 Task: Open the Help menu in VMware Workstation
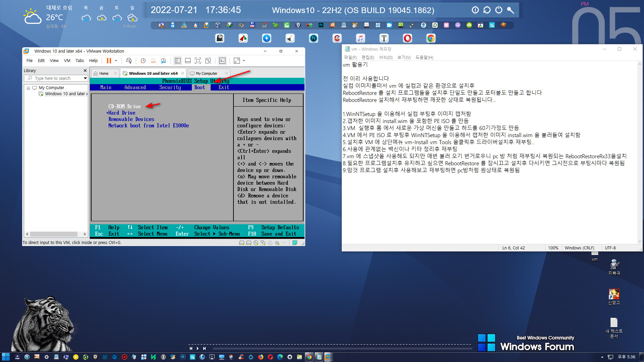pos(93,61)
